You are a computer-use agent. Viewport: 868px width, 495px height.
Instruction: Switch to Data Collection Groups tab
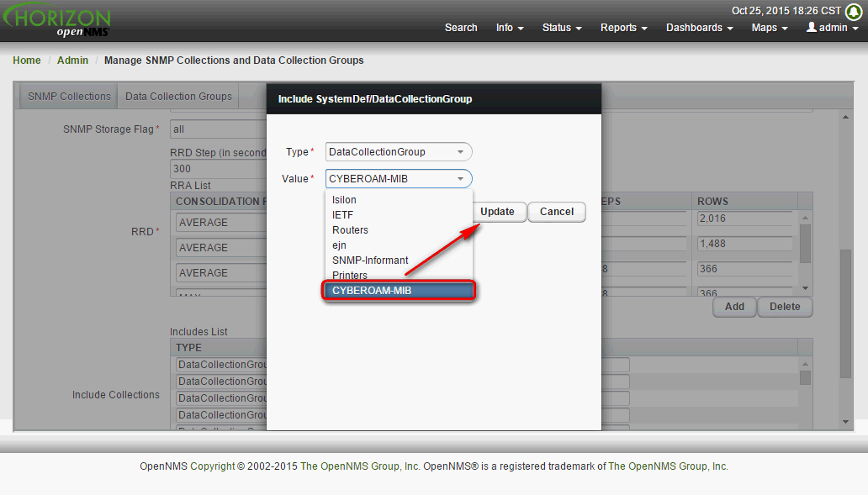(178, 97)
